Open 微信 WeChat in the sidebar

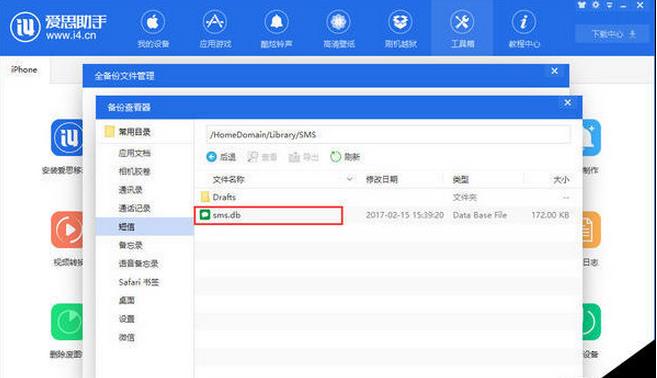point(127,337)
